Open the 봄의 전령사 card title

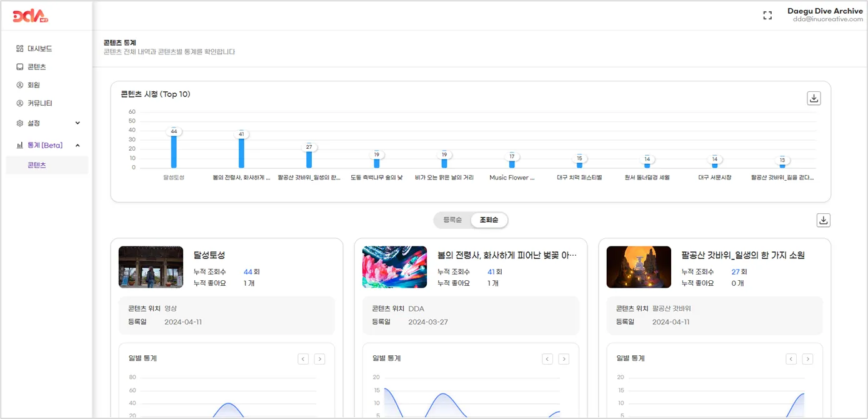(x=507, y=255)
